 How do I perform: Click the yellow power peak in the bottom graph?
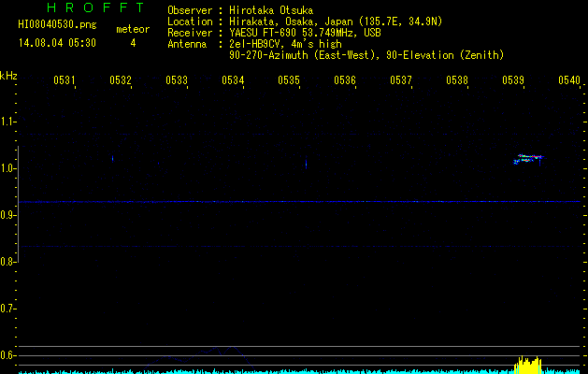(528, 365)
